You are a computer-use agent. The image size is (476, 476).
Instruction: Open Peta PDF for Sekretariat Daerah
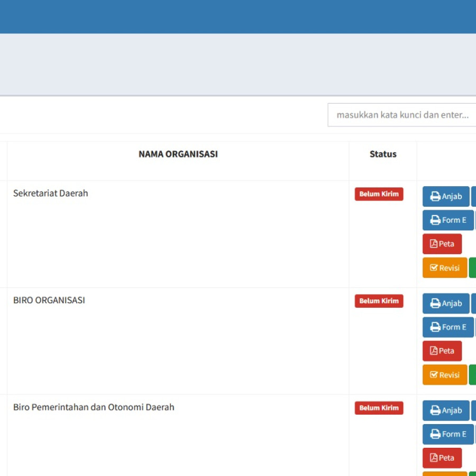[442, 244]
